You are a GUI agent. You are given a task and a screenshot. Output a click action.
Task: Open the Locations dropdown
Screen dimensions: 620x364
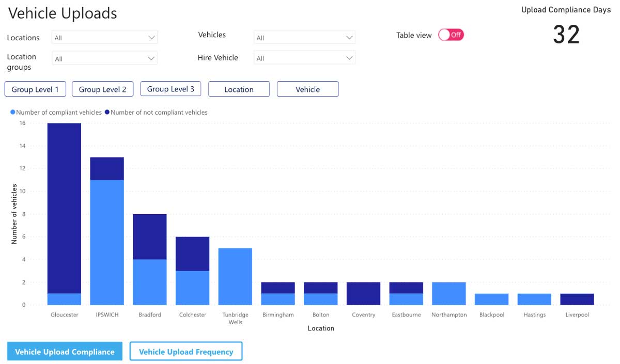[105, 38]
